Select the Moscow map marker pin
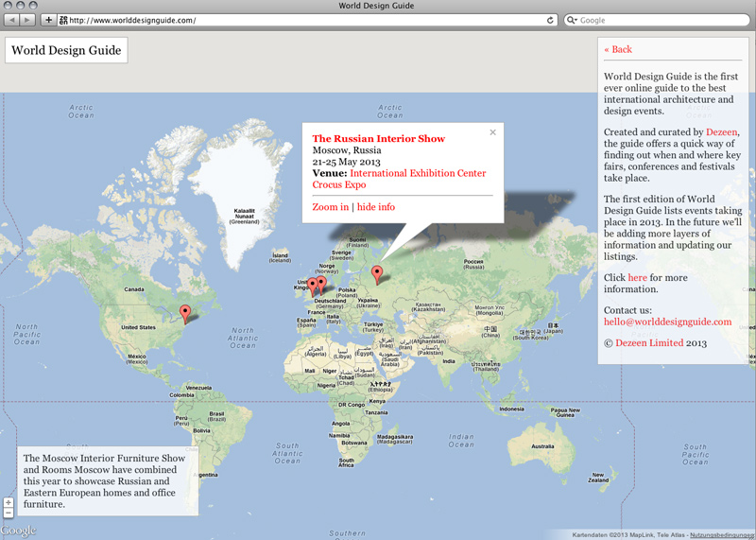This screenshot has width=756, height=540. tap(377, 273)
